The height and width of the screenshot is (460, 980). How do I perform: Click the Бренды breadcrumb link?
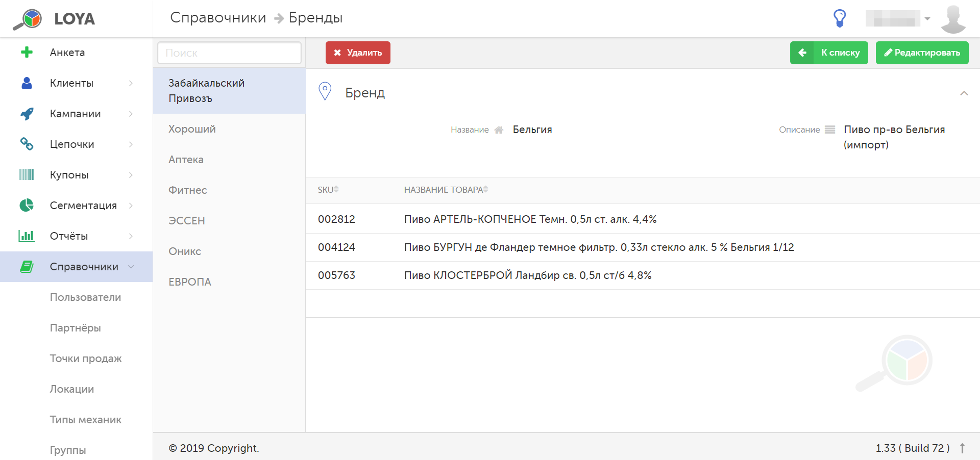coord(315,18)
